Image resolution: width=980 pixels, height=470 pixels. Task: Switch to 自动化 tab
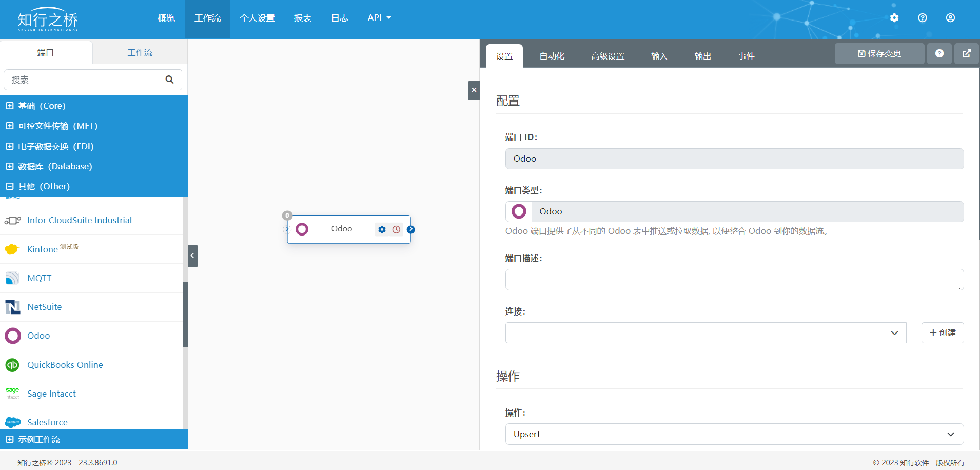pyautogui.click(x=552, y=56)
